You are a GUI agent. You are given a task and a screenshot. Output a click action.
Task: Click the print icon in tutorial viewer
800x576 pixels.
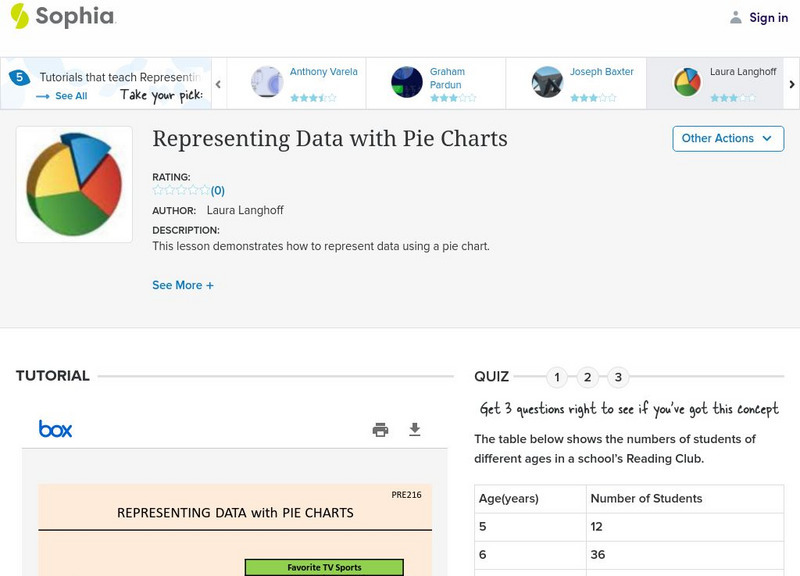pyautogui.click(x=380, y=430)
